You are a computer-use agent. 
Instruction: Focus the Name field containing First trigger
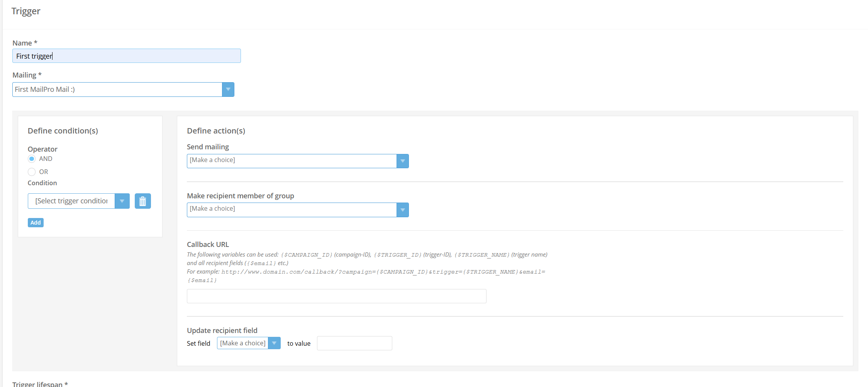click(x=126, y=56)
